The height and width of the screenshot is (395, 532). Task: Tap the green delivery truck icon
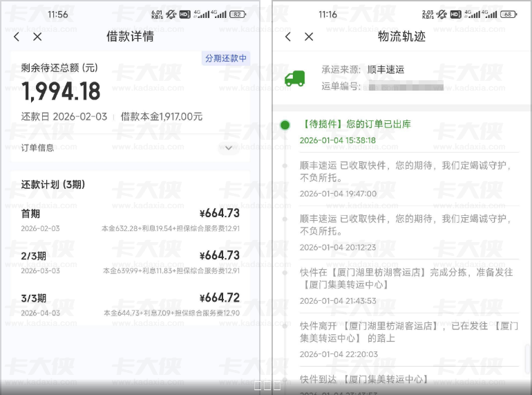coord(294,78)
